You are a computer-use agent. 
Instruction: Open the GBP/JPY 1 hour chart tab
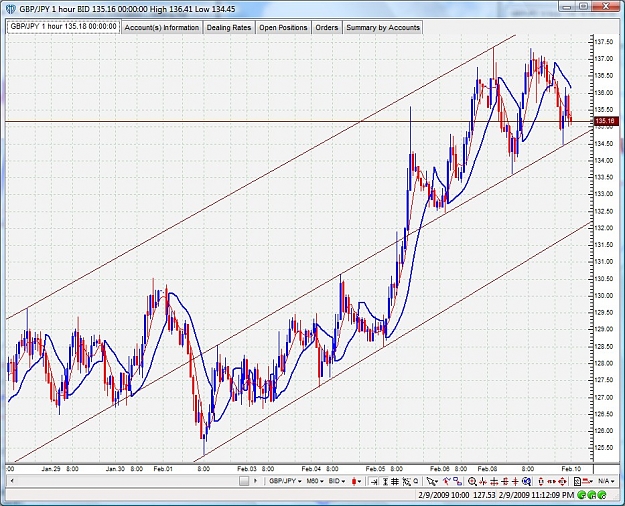pos(63,27)
